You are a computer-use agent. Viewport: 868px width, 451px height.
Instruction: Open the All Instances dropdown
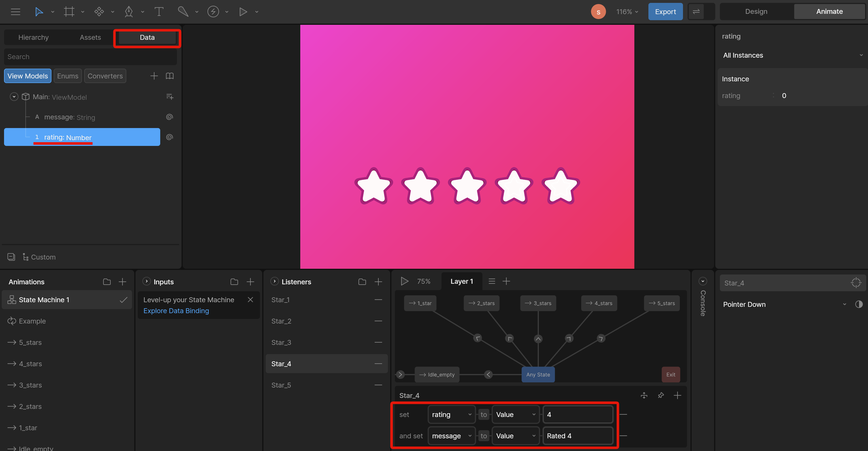792,55
